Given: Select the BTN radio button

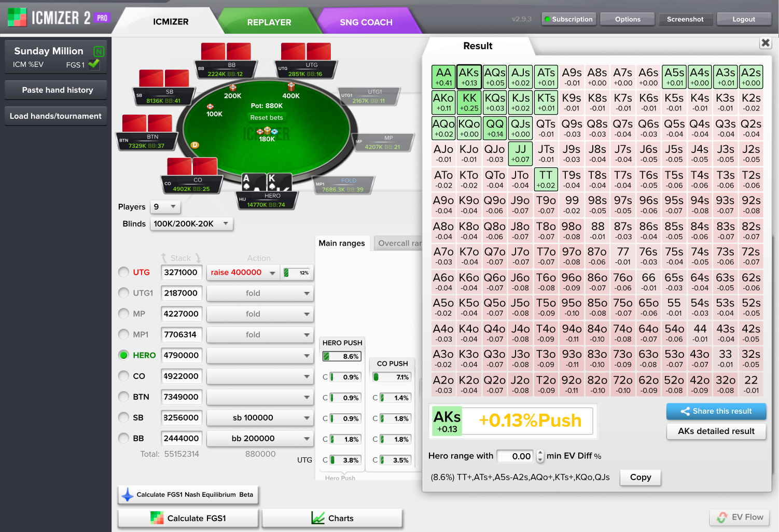Looking at the screenshot, I should point(123,397).
